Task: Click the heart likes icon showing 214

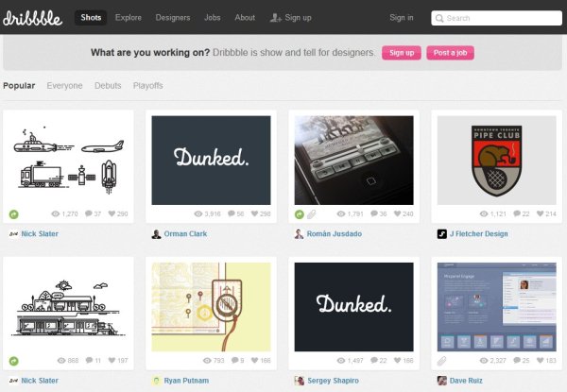Action: pyautogui.click(x=541, y=213)
